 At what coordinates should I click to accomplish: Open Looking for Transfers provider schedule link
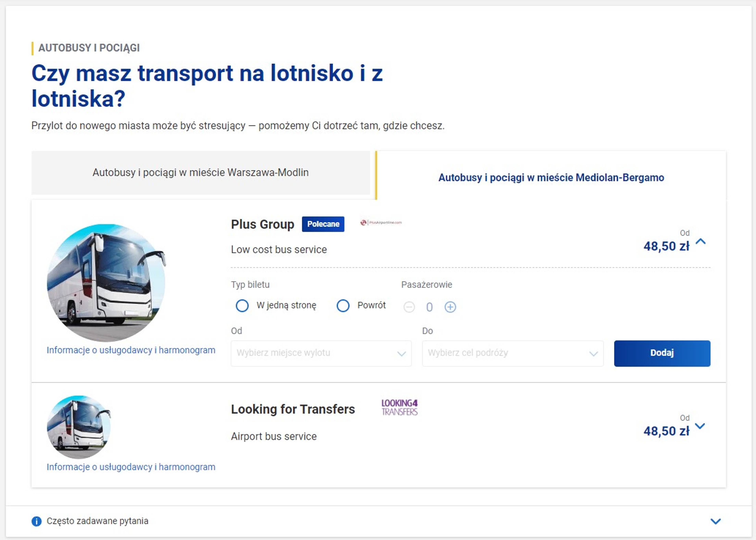(131, 467)
